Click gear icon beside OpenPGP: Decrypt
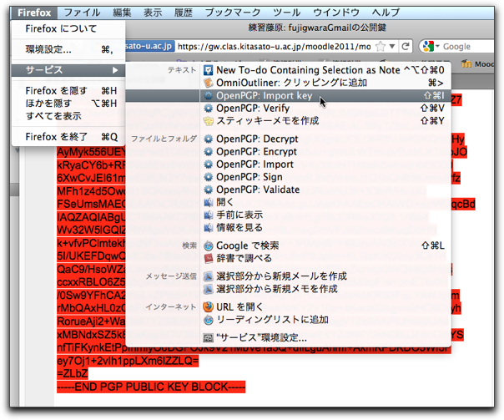504x420 pixels. pos(209,139)
